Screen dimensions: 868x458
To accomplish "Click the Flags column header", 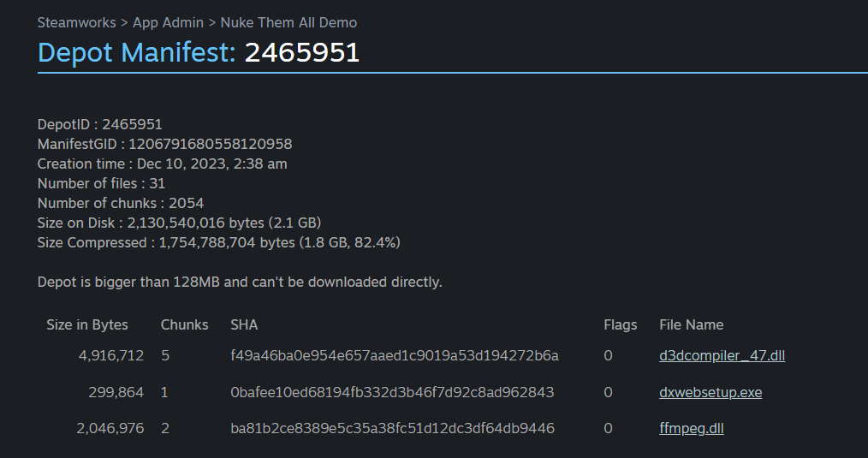I will [x=620, y=324].
